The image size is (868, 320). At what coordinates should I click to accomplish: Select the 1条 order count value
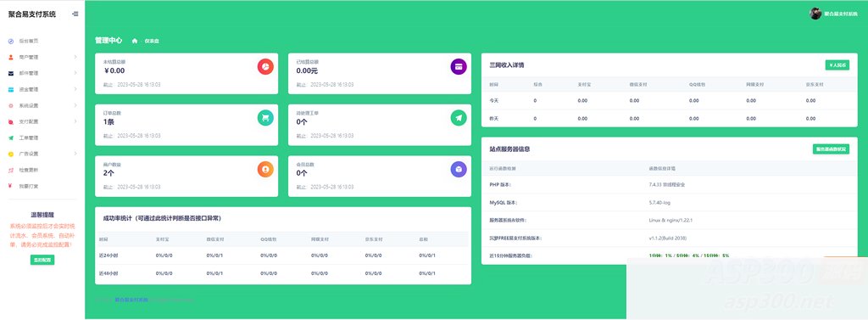[109, 121]
